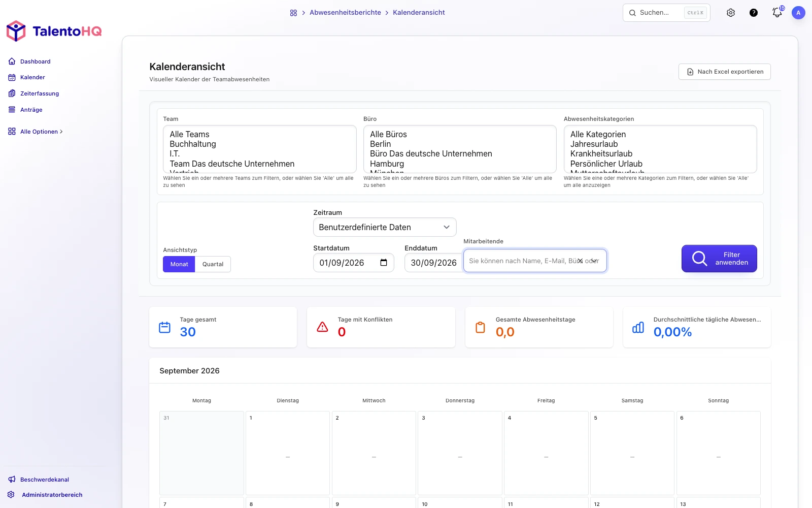The image size is (812, 508).
Task: Click the Alle Optionen grid icon
Action: (x=12, y=132)
